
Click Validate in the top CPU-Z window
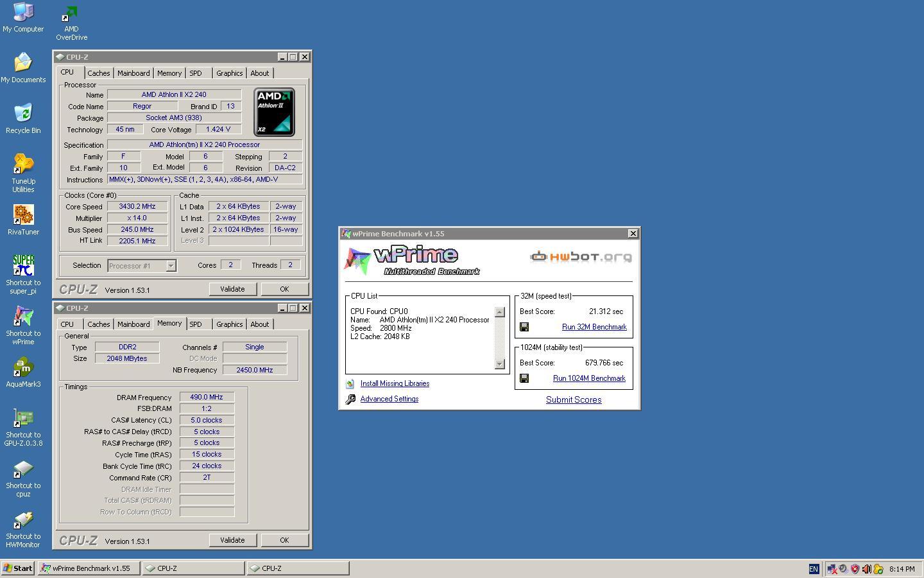[x=232, y=289]
